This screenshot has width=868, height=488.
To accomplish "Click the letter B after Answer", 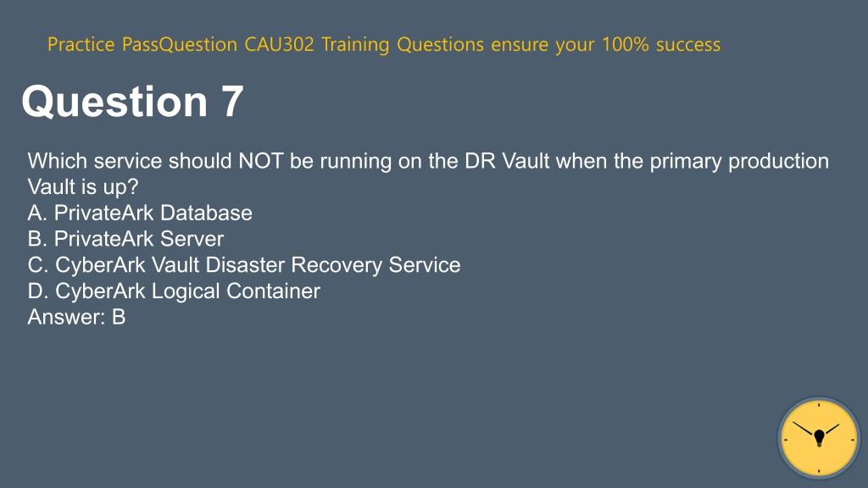I will tap(119, 317).
